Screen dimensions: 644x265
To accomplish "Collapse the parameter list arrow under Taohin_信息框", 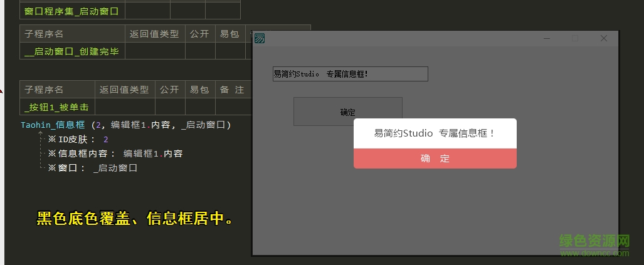I will coord(40,133).
